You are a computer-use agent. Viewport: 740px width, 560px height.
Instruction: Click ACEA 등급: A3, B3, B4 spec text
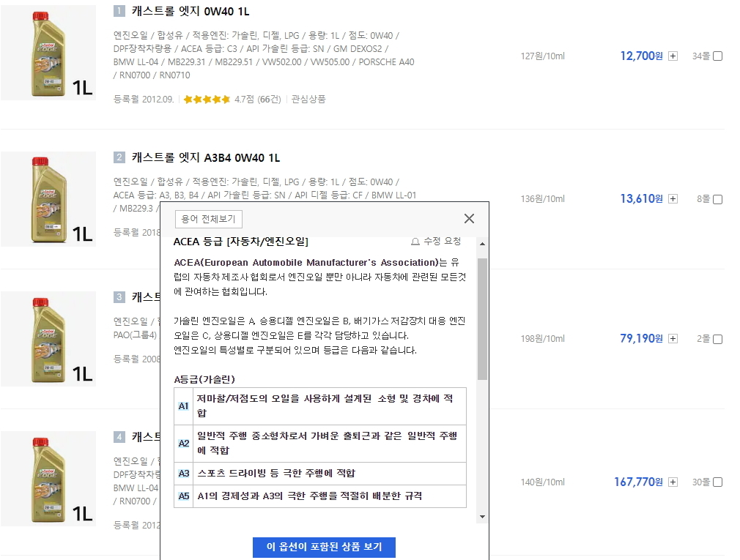pos(156,195)
